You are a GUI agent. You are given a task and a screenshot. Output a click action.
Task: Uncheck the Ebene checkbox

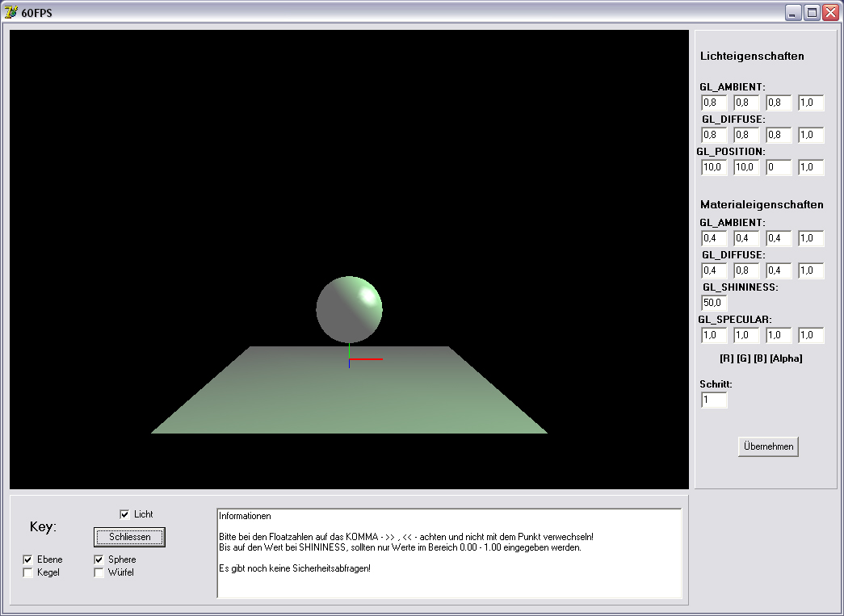pos(28,559)
